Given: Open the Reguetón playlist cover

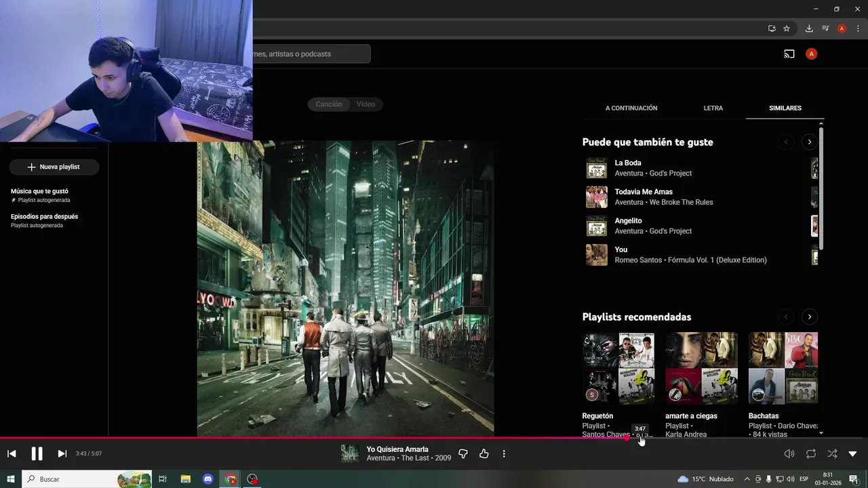Looking at the screenshot, I should click(x=618, y=368).
